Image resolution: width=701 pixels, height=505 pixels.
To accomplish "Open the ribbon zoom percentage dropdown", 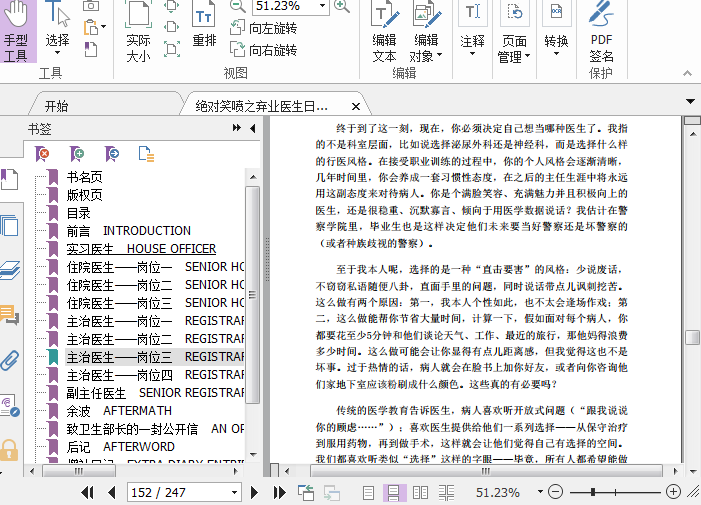I will (322, 6).
